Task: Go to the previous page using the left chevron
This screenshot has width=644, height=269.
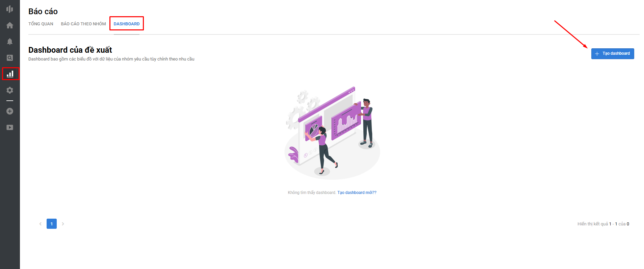Action: (x=41, y=224)
